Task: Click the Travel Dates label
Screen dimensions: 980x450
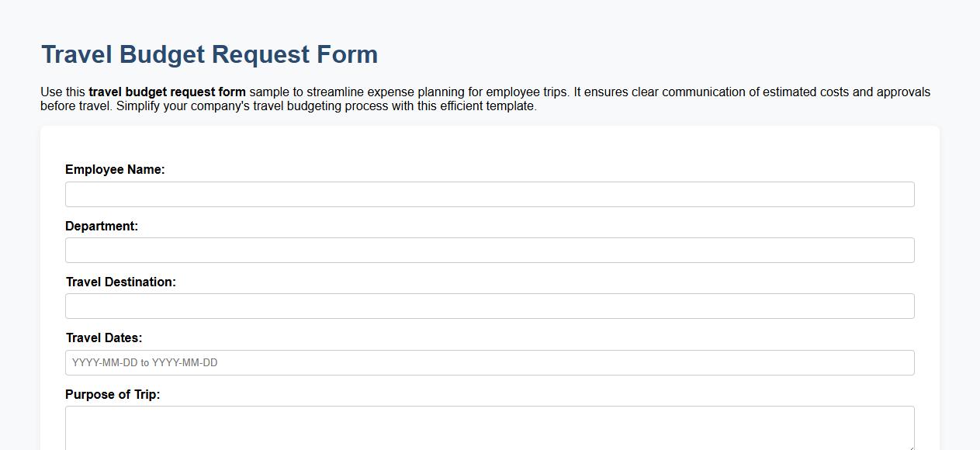Action: tap(103, 338)
